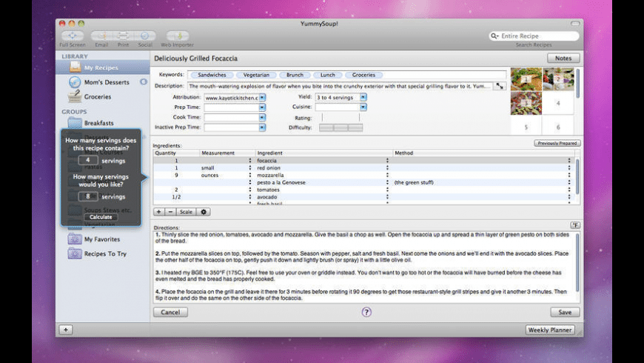This screenshot has height=363, width=644.
Task: Edit the recipe servings count field
Action: pyautogui.click(x=88, y=160)
